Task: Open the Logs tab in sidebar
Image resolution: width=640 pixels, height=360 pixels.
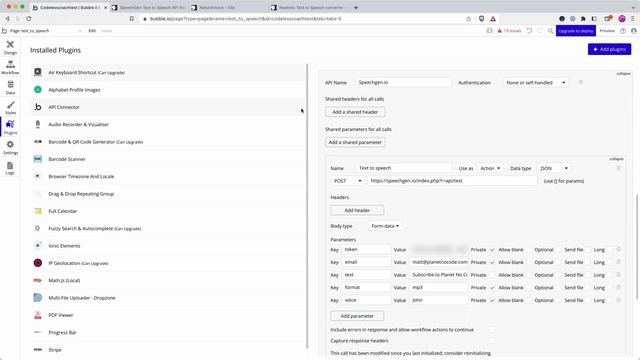Action: tap(10, 168)
